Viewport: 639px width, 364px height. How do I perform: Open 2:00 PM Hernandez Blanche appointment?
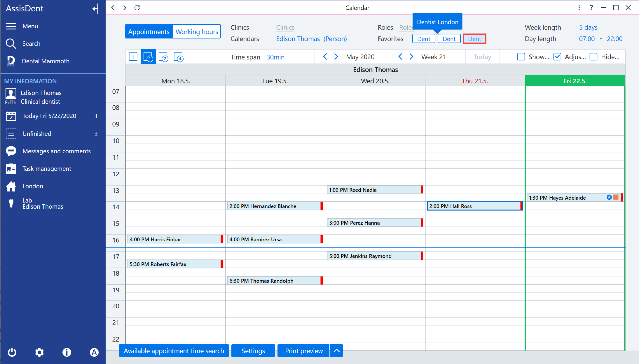tap(275, 206)
